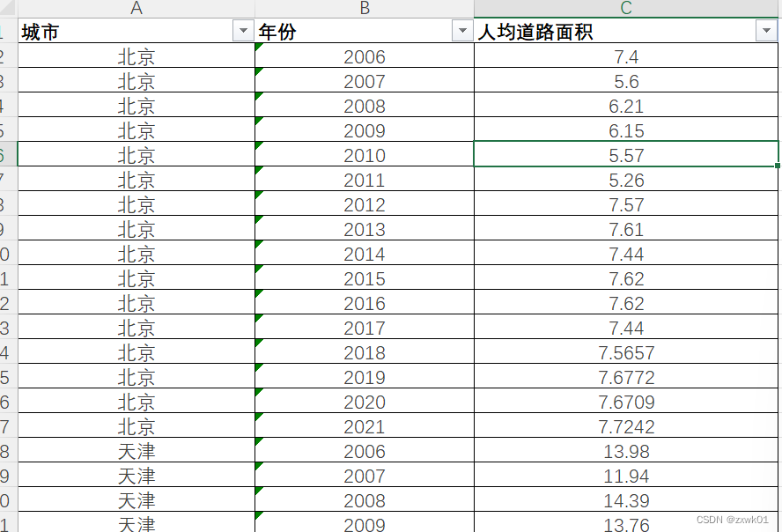
Task: Select the cell with value 7.5657
Action: (x=626, y=352)
